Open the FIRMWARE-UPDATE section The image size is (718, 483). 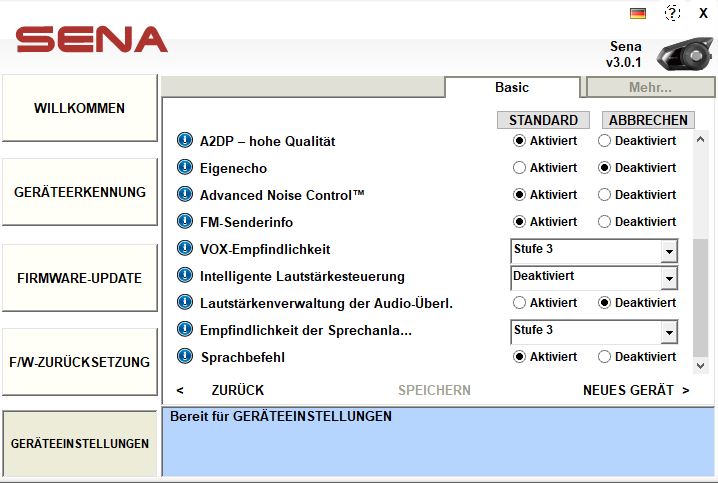tap(79, 278)
